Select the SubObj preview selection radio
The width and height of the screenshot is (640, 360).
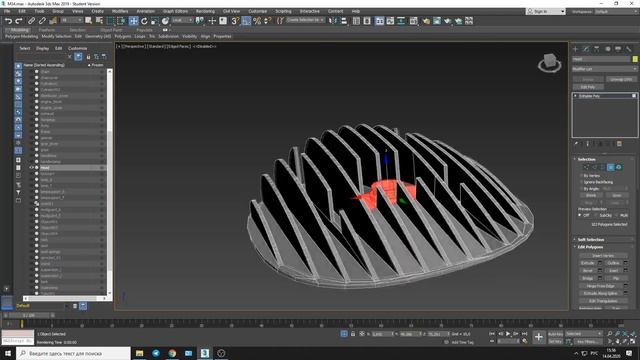(x=596, y=215)
